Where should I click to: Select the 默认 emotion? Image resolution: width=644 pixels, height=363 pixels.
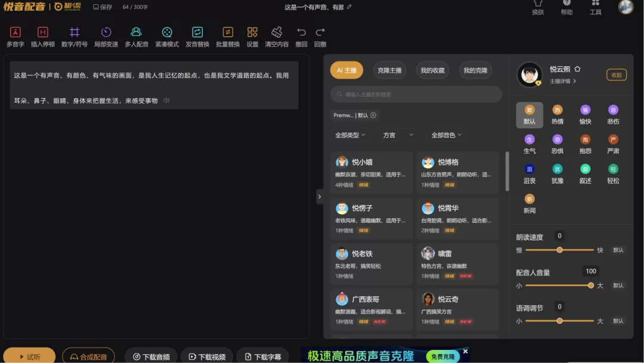tap(530, 115)
